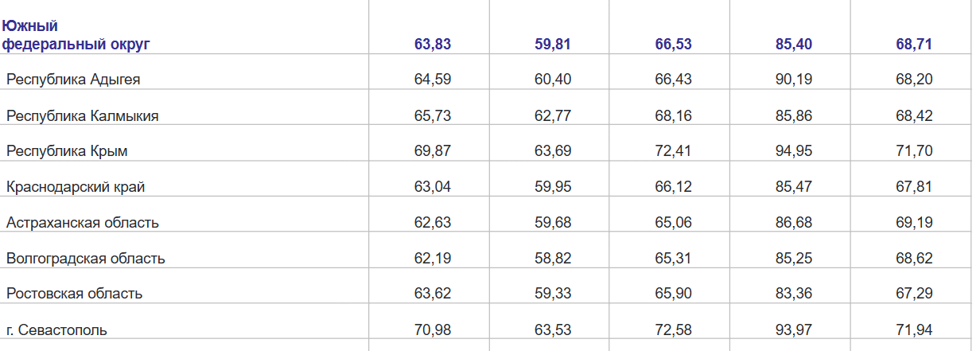Select the bold value 68,71
This screenshot has width=980, height=351.
click(914, 45)
